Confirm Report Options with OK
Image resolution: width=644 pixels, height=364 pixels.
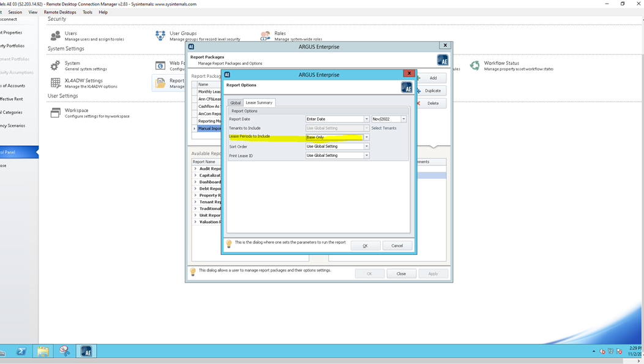click(365, 246)
